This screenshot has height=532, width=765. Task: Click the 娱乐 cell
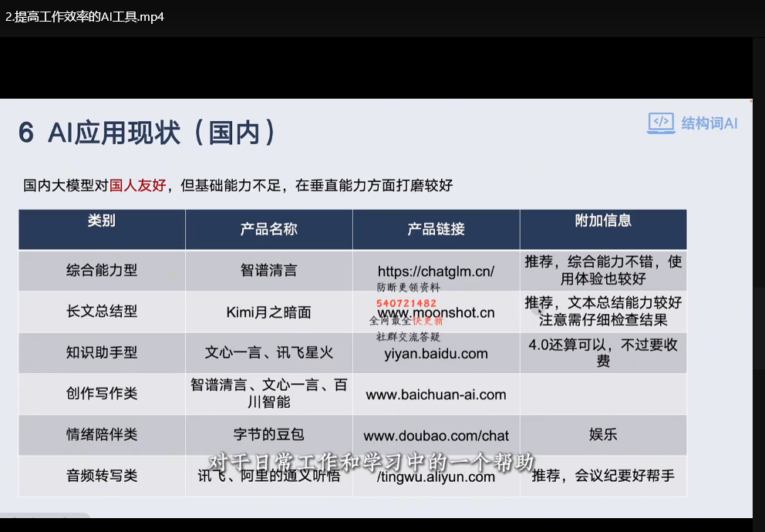(604, 435)
